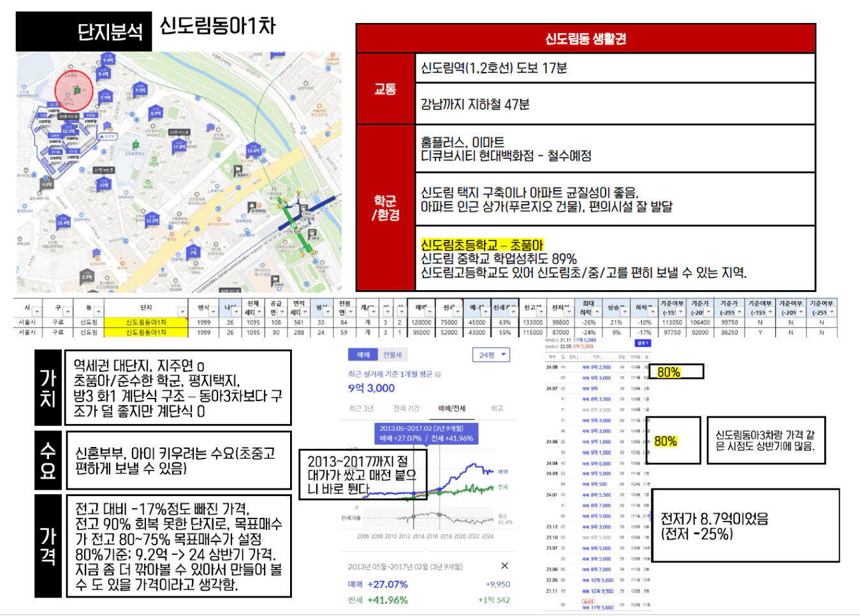Click the 2017 range marker on the price chart
Image resolution: width=860 pixels, height=616 pixels.
click(439, 490)
